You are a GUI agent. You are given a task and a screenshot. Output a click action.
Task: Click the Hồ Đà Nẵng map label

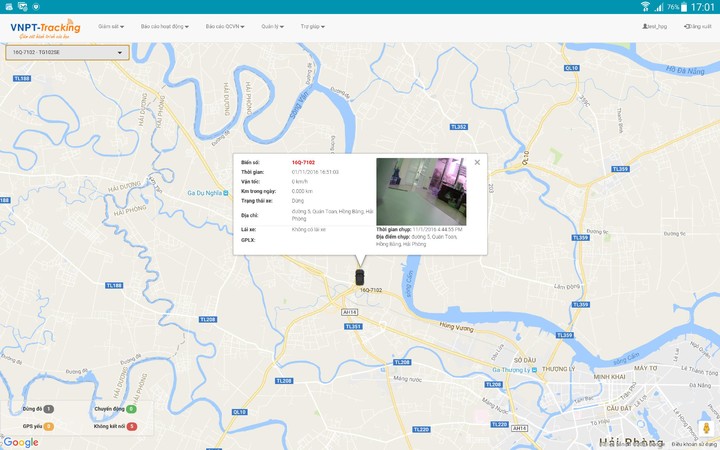(685, 70)
